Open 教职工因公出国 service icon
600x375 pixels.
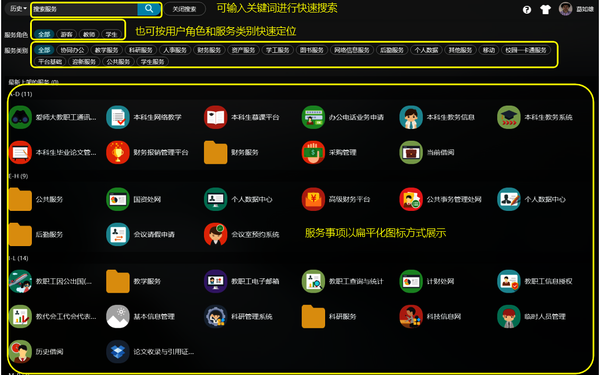pos(20,281)
